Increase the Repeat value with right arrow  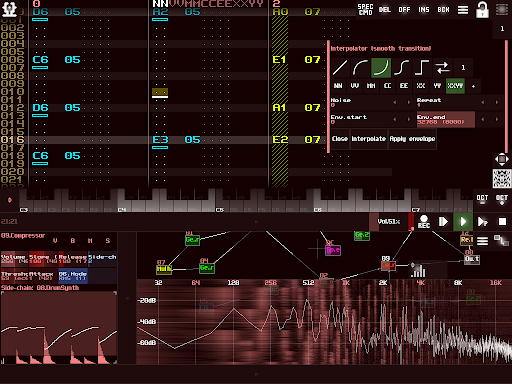point(497,102)
